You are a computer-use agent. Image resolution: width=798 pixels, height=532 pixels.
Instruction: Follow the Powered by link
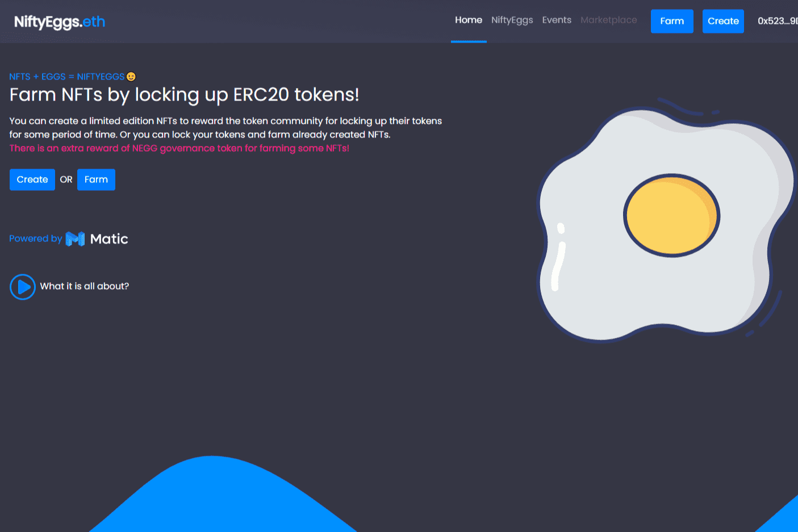pyautogui.click(x=35, y=238)
